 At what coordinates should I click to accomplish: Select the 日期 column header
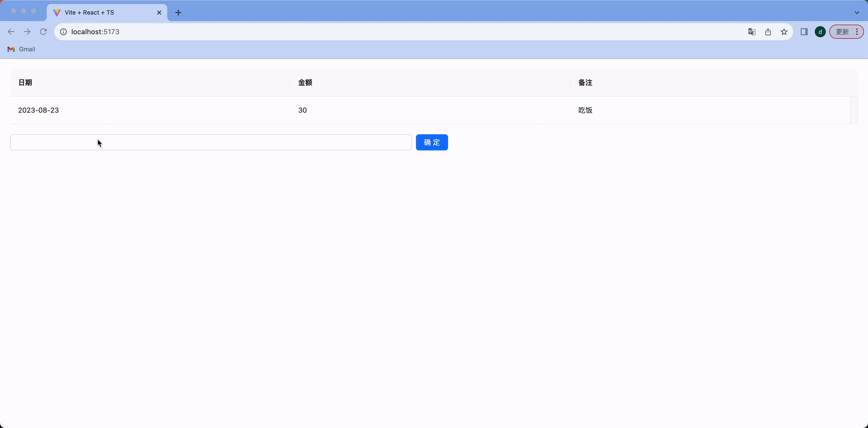[25, 82]
